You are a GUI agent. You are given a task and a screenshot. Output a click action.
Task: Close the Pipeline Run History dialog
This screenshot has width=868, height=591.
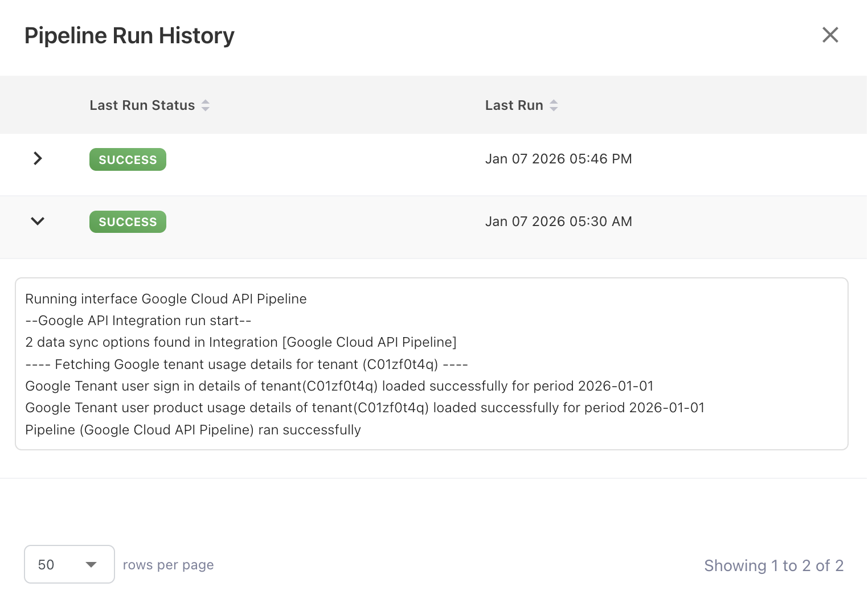(830, 35)
